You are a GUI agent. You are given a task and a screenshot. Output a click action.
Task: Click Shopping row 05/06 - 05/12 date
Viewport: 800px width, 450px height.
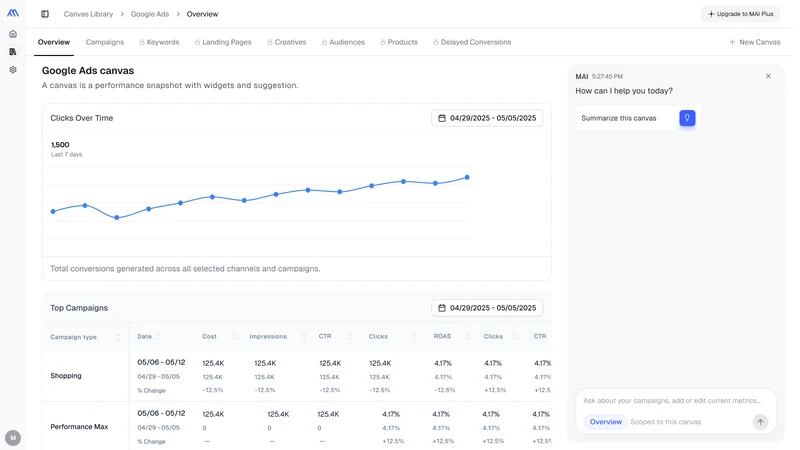[x=161, y=362]
